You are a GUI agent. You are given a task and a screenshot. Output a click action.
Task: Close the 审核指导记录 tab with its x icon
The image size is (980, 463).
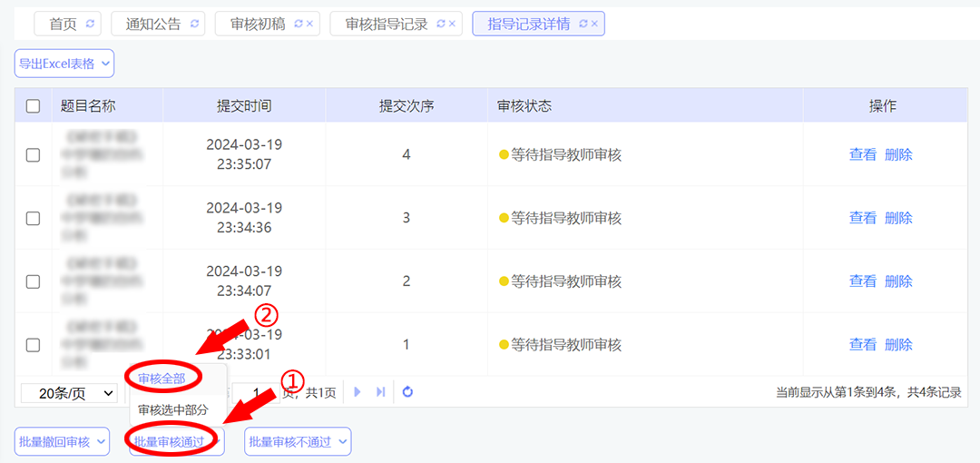(452, 25)
